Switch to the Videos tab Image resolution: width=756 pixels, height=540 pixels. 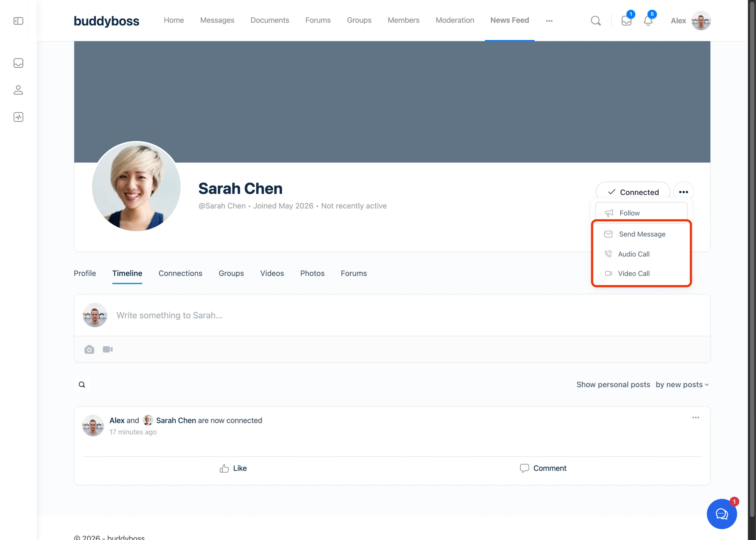[272, 273]
